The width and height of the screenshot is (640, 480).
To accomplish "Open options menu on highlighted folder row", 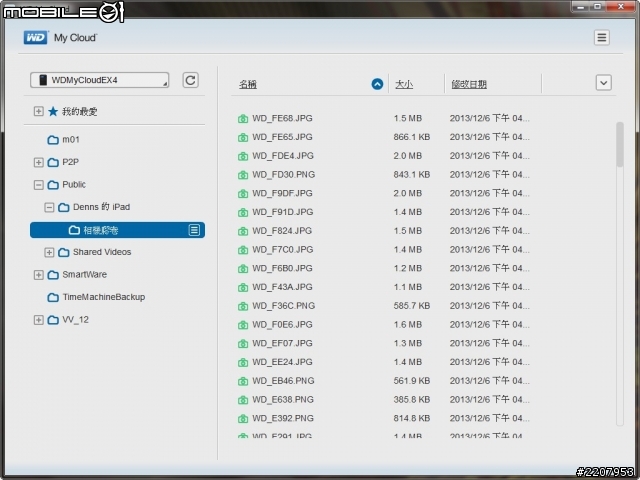I will pyautogui.click(x=194, y=230).
